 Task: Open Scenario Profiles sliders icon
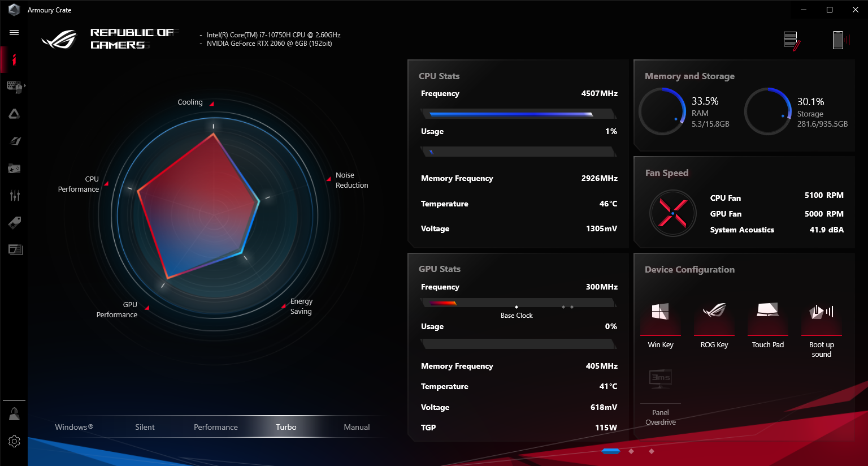pyautogui.click(x=15, y=196)
